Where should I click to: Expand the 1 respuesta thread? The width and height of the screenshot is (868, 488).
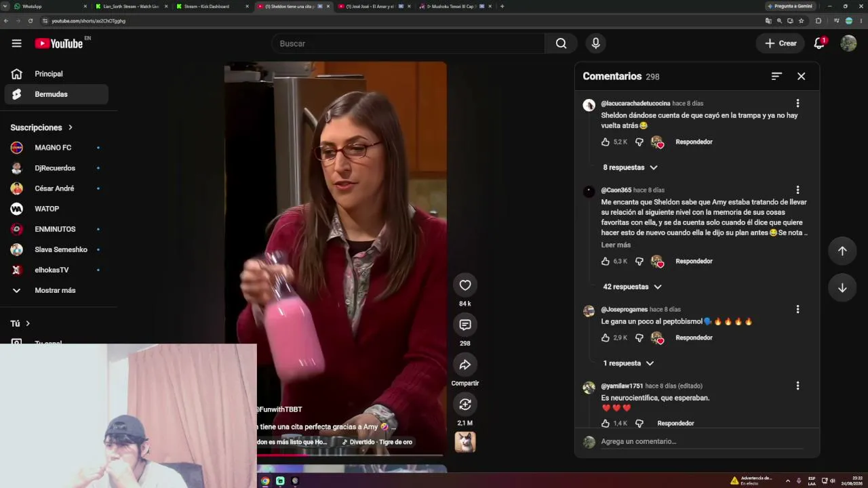[x=628, y=363]
